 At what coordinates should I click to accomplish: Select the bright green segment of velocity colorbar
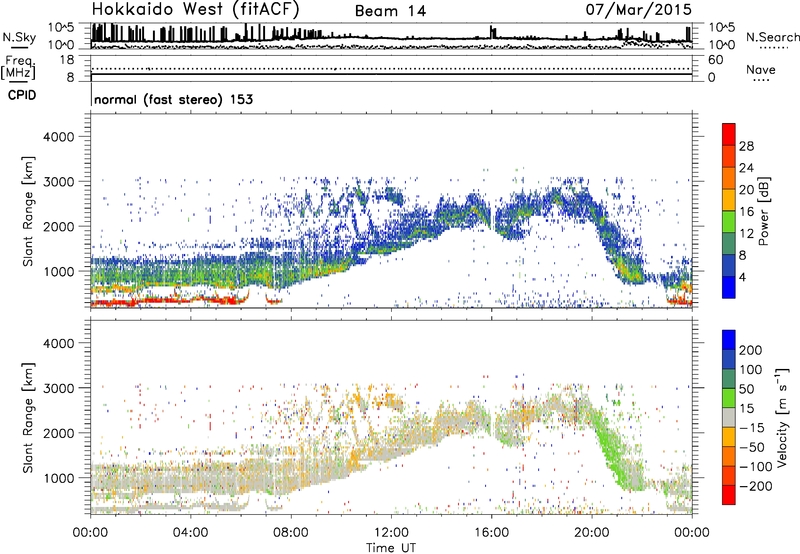[729, 398]
